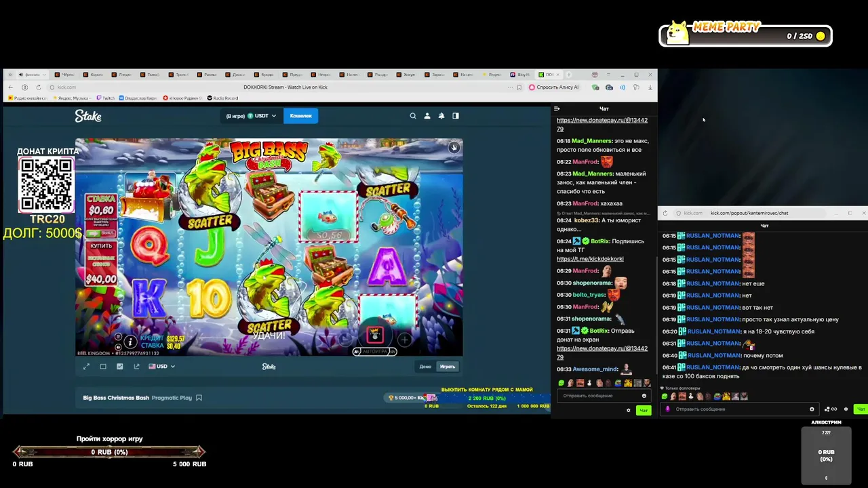Image resolution: width=868 pixels, height=488 pixels.
Task: Open the Radio Record bookmark
Action: pos(222,98)
